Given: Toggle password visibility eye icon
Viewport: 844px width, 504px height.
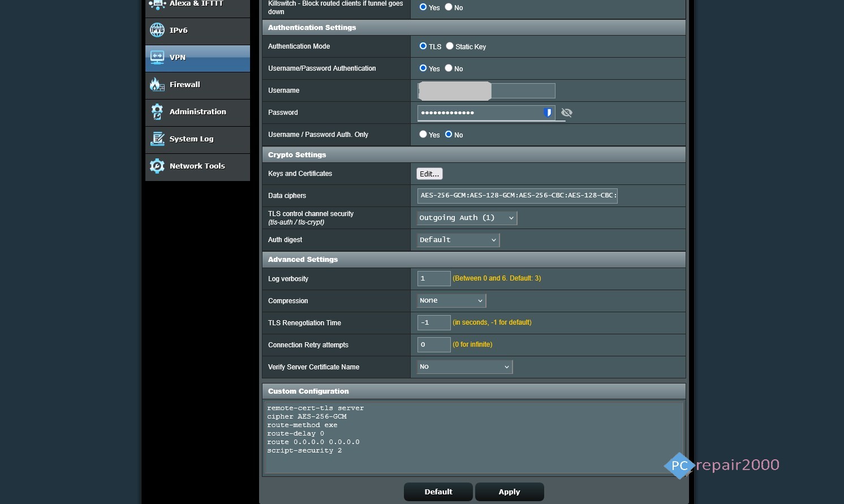Looking at the screenshot, I should (x=567, y=113).
